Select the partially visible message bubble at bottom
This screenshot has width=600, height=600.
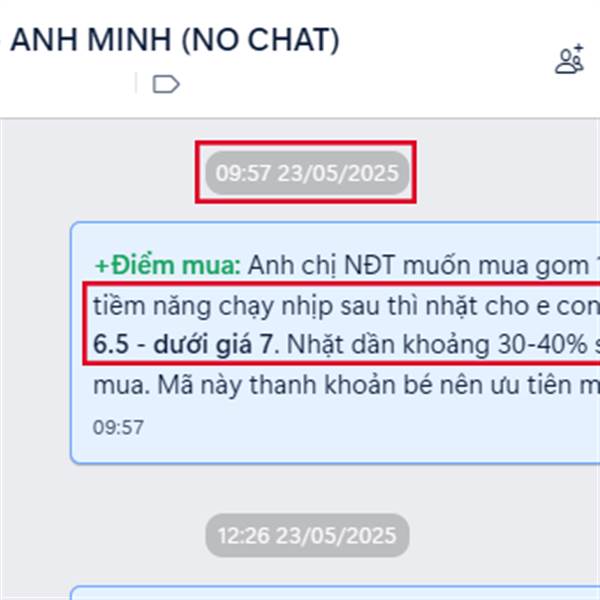335,592
